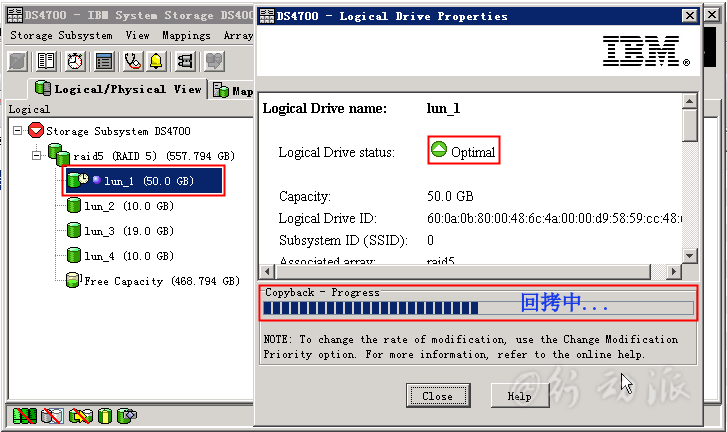This screenshot has height=432, width=727.
Task: Click the alarm clock toolbar icon
Action: 75,61
